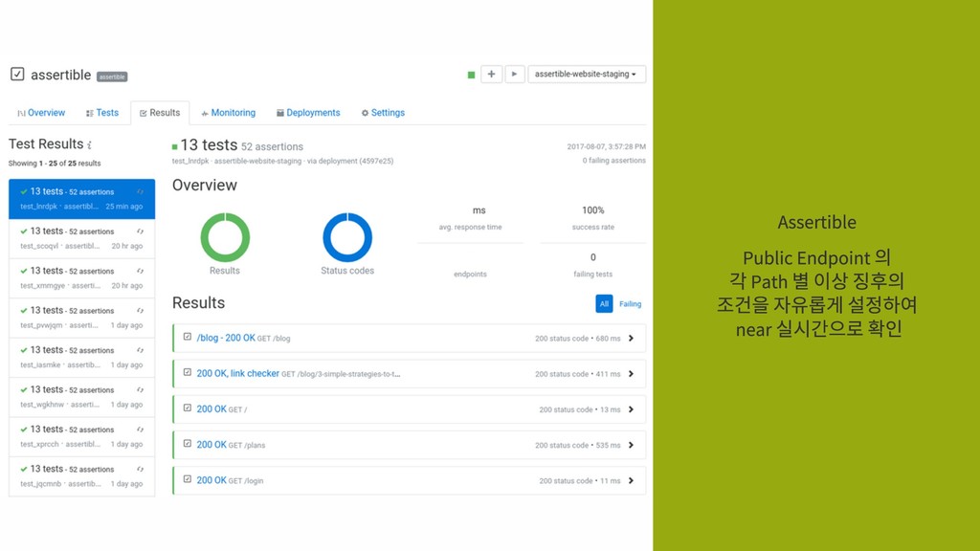Click the assertible checkbox logo icon
This screenshot has width=980, height=551.
pyautogui.click(x=17, y=75)
